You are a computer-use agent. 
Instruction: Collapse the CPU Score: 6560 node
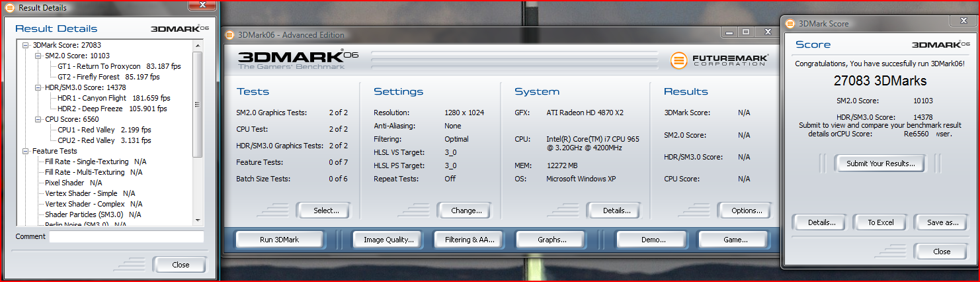[38, 119]
